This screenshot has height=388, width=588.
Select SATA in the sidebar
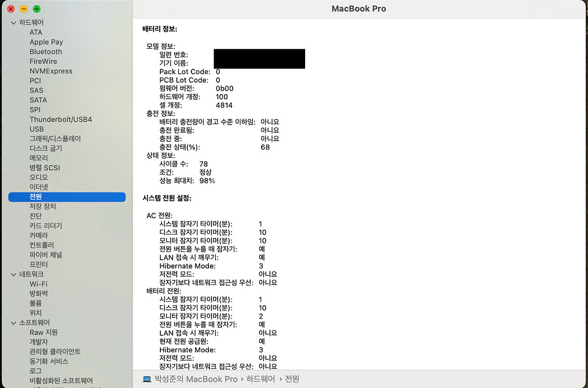click(38, 100)
